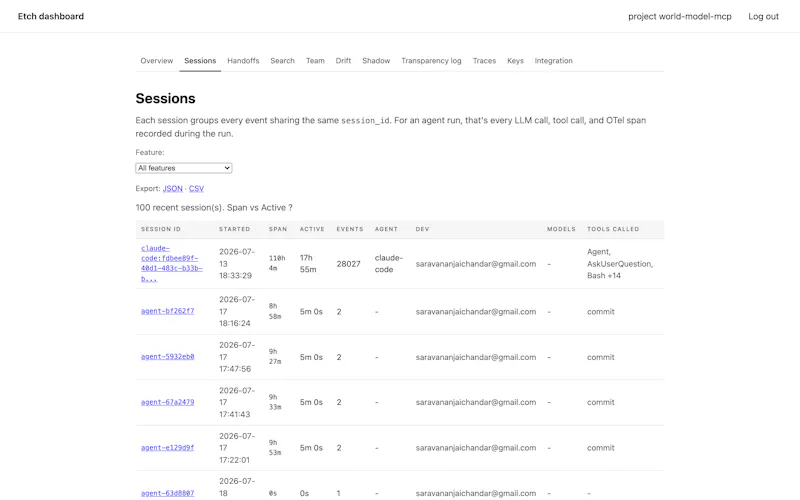This screenshot has width=800, height=500.
Task: Open session agent-5932eb0
Action: coord(167,357)
